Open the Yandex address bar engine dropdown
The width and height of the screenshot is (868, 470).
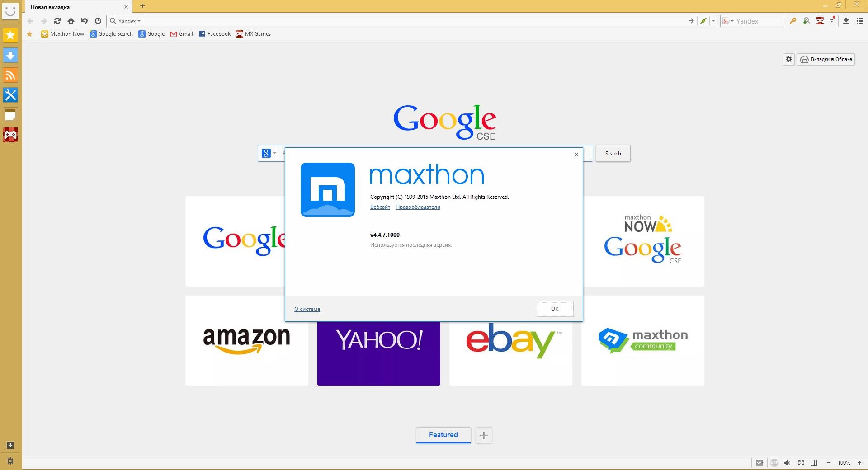point(126,21)
